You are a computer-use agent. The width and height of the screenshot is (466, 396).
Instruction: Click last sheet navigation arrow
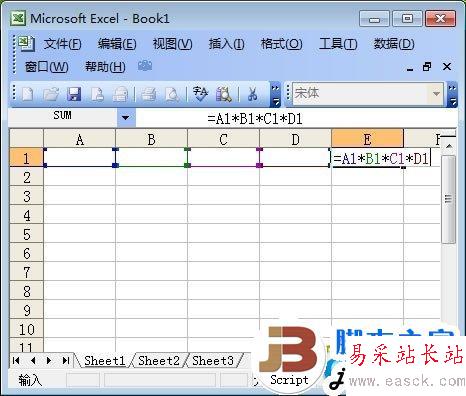tap(66, 360)
